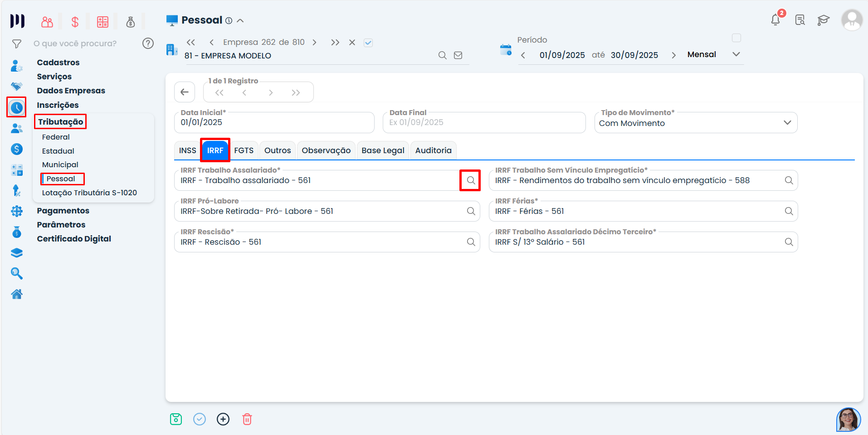Open Lotação Tributária S-1020 menu item
Viewport: 868px width, 435px height.
tap(89, 193)
